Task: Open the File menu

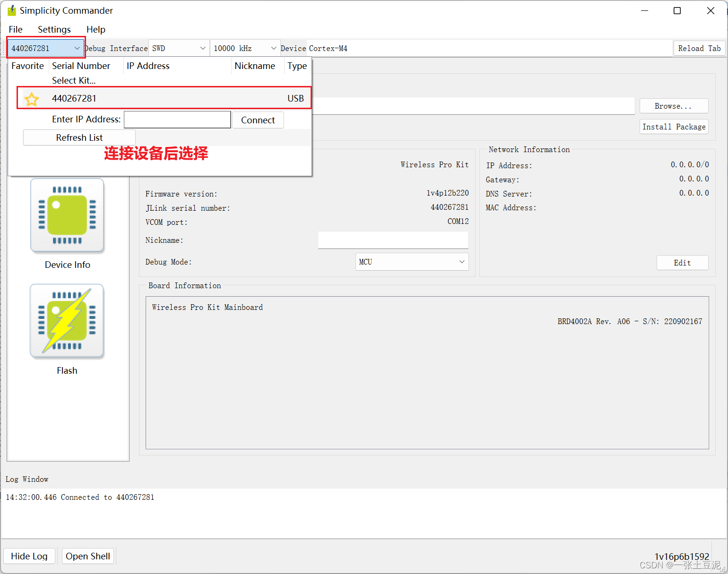Action: tap(16, 29)
